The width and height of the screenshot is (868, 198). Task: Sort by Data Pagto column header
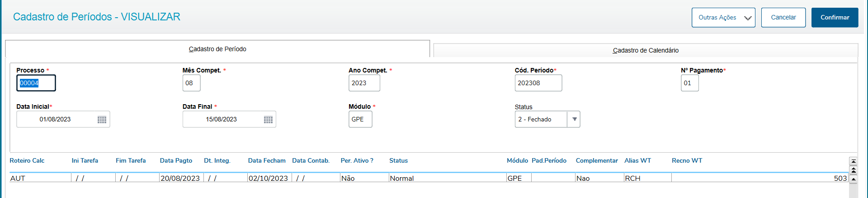tap(176, 161)
